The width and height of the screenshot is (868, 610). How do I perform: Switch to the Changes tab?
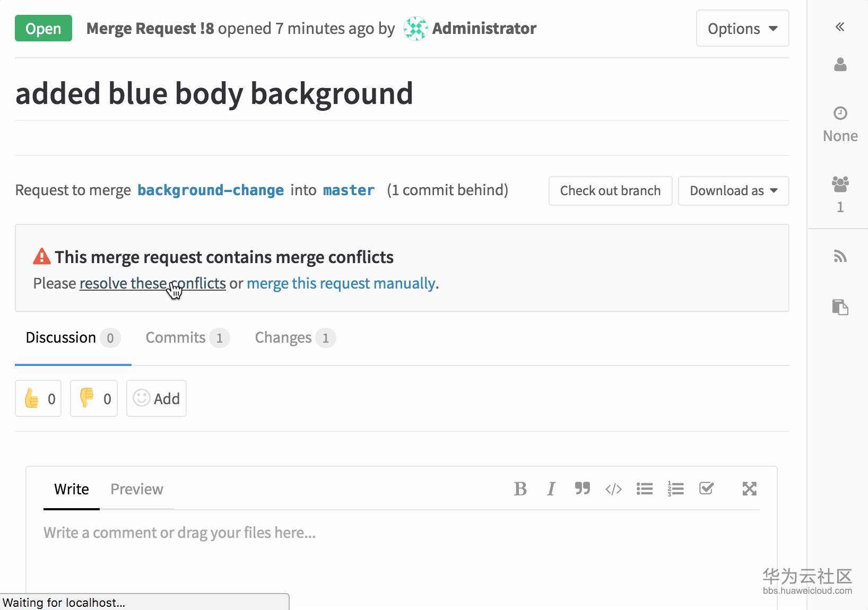(x=294, y=338)
